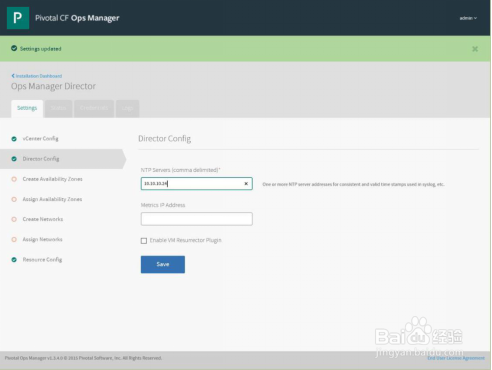Open the admin user dropdown

(468, 18)
